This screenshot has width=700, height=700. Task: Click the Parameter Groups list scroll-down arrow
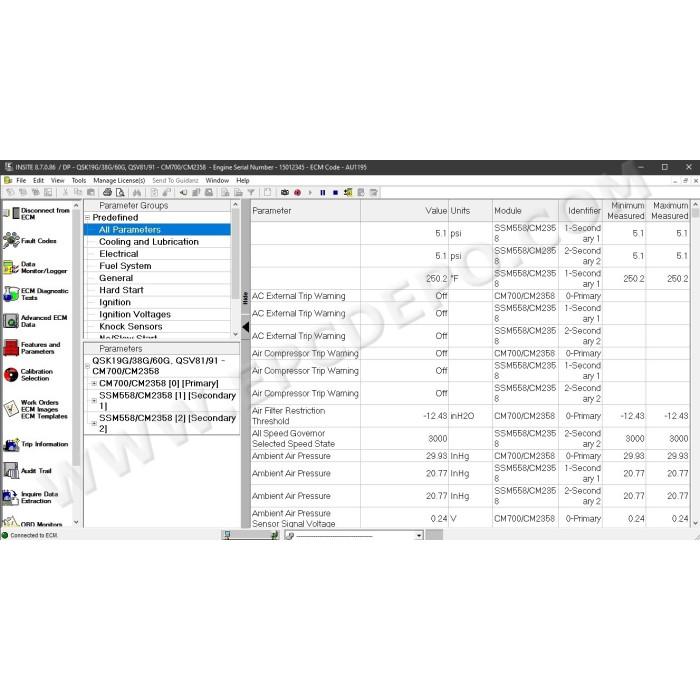tap(236, 333)
